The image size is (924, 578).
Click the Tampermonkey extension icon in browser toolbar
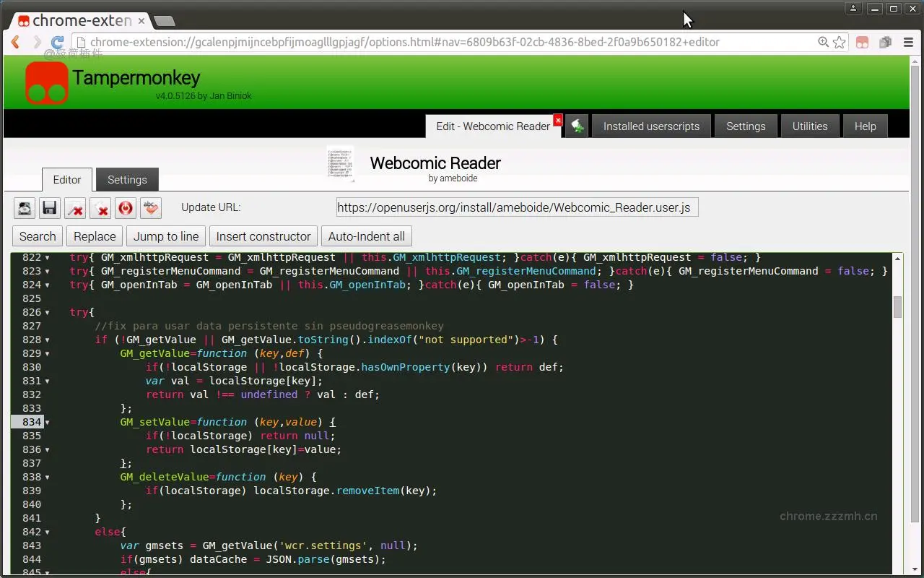coord(862,43)
